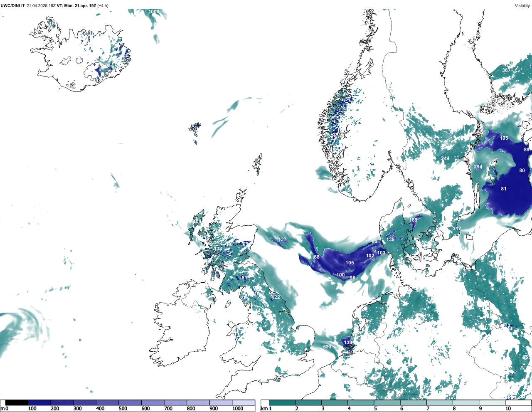Click the '139' value label over Jutland
532x412 pixels.
pos(391,239)
